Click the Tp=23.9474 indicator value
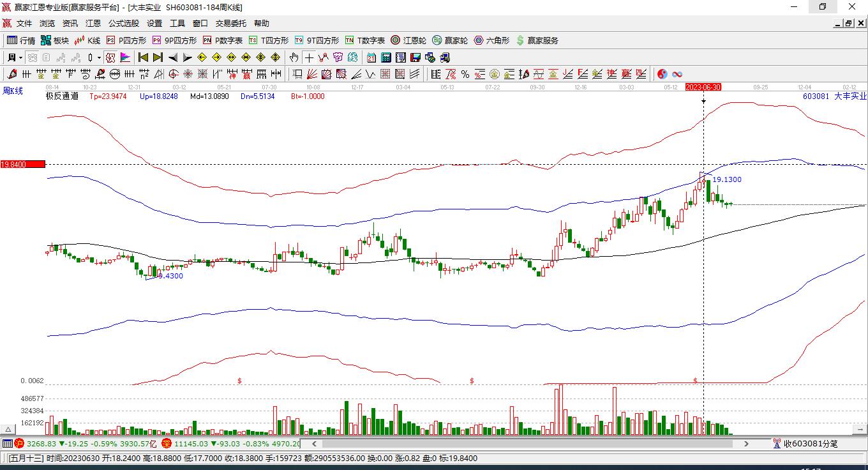Viewport: 868px width, 470px height. [108, 96]
